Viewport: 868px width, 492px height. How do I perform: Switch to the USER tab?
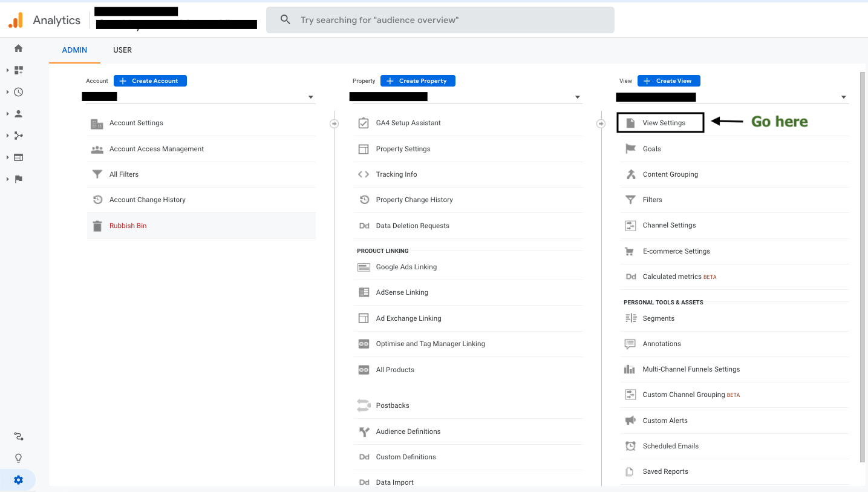click(x=122, y=50)
